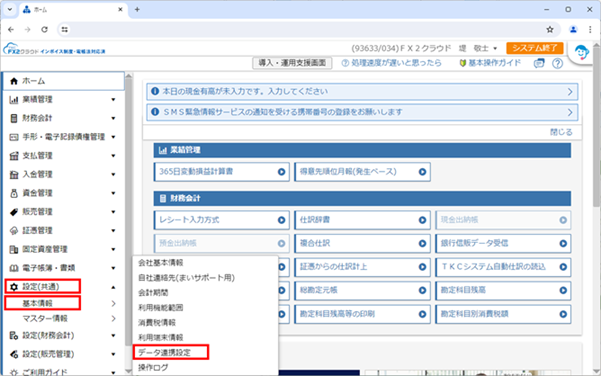Open the レシート入力方式 button

(x=222, y=220)
